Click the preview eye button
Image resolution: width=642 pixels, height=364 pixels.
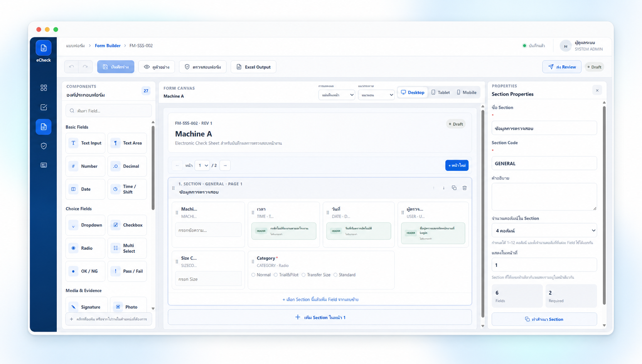(x=157, y=67)
